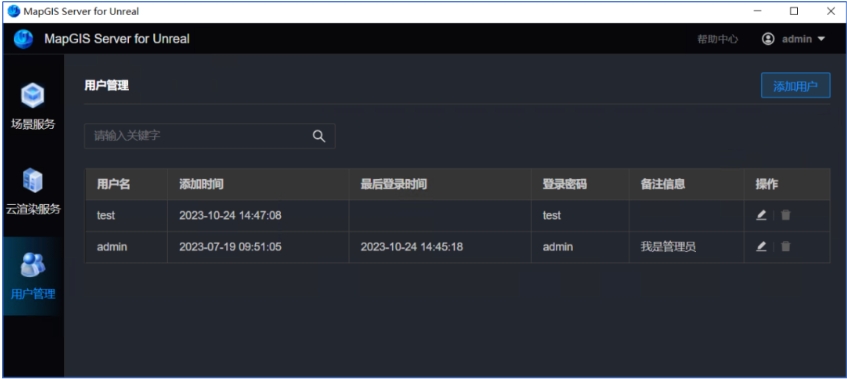Click the 添加时间 column header
Image resolution: width=847 pixels, height=379 pixels.
coord(201,184)
